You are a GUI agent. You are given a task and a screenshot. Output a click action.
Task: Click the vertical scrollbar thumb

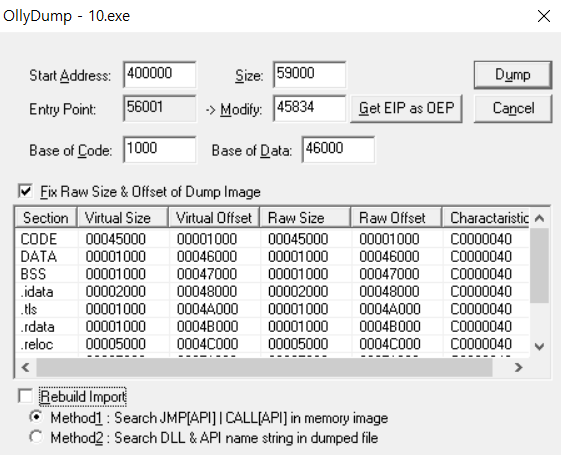540,265
